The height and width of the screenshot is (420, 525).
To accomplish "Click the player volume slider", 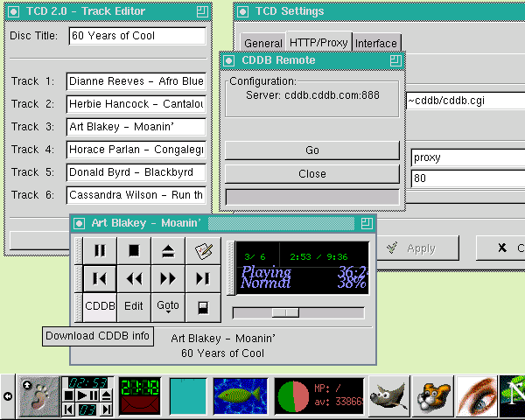I will pos(285,312).
